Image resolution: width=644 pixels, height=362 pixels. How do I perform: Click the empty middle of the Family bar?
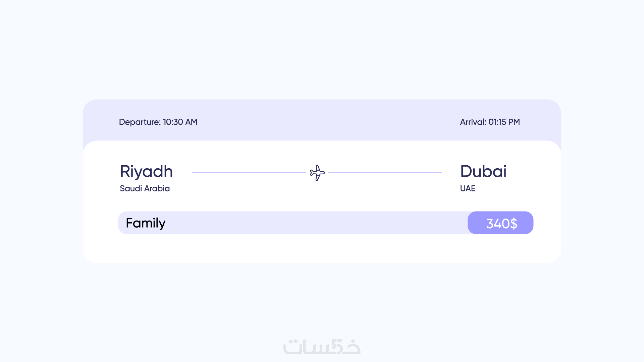coord(315,223)
